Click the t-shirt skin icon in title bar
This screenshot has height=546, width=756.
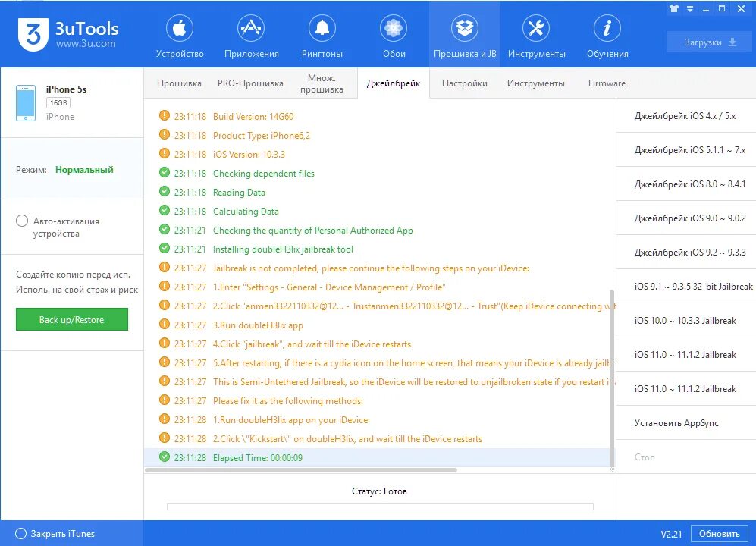click(x=674, y=8)
